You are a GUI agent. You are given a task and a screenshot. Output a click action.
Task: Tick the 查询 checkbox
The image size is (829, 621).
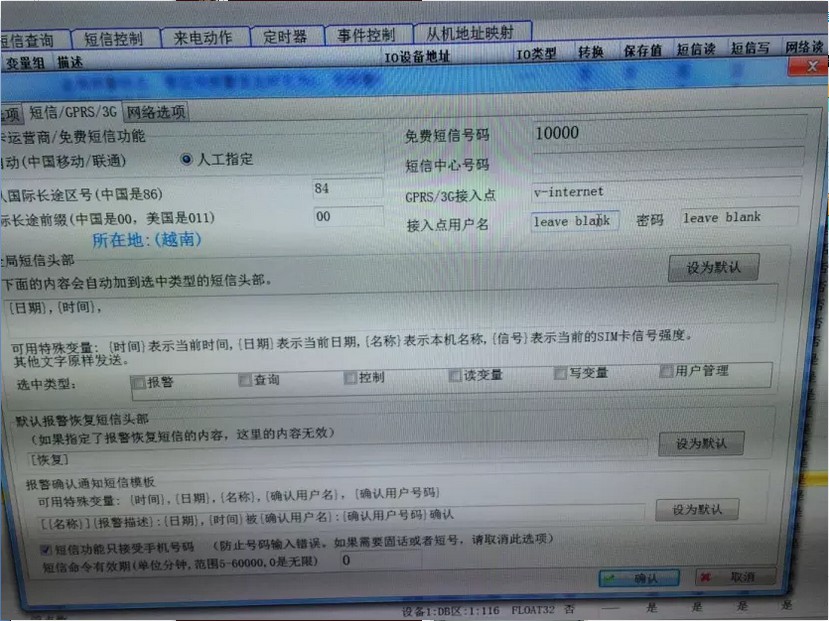(245, 379)
